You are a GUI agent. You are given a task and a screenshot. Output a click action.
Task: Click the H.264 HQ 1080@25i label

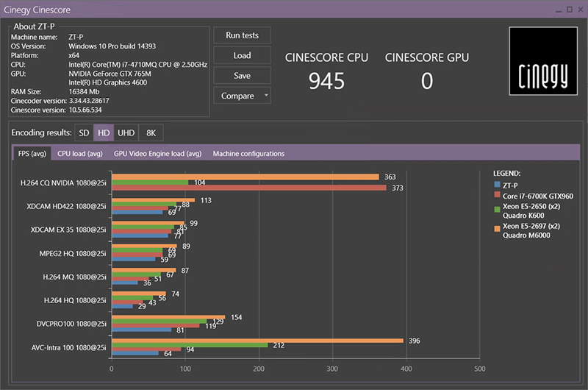[75, 300]
